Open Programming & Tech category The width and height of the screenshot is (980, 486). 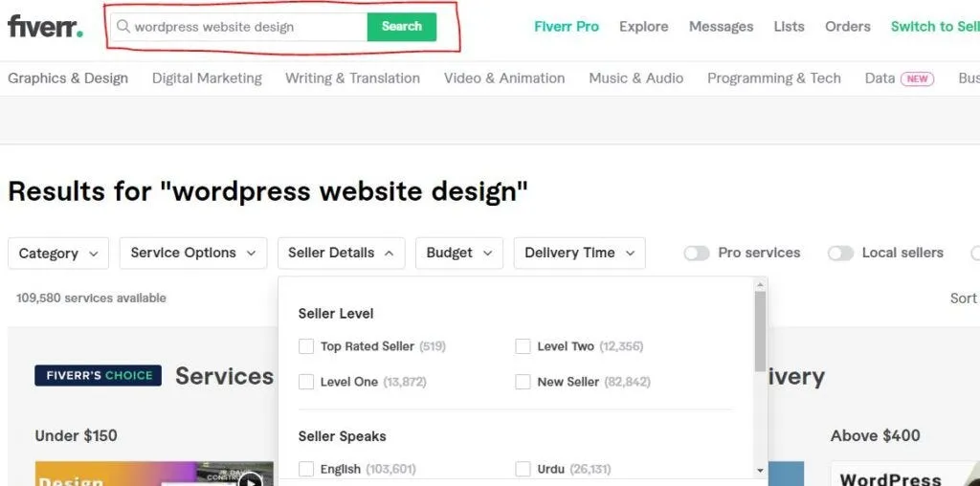pos(773,78)
